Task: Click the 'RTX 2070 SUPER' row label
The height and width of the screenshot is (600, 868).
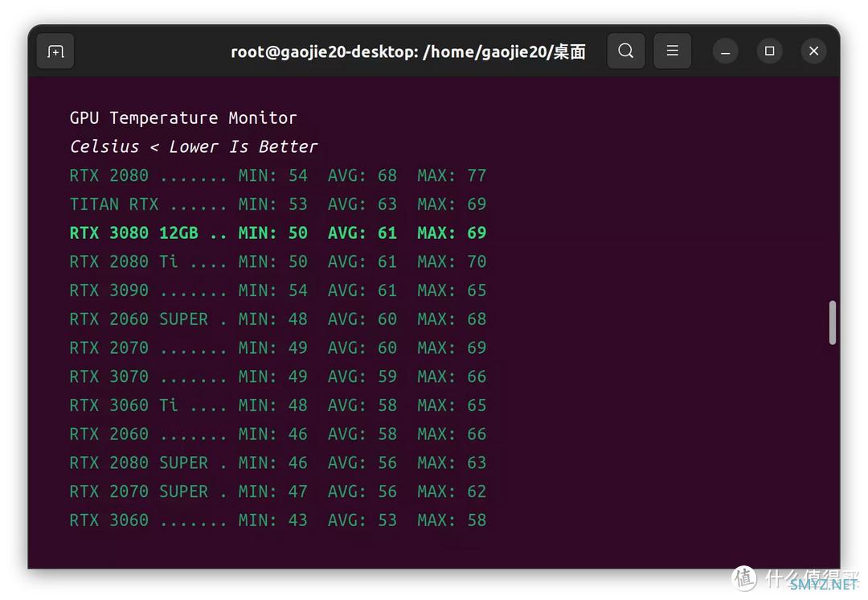Action: click(x=139, y=492)
